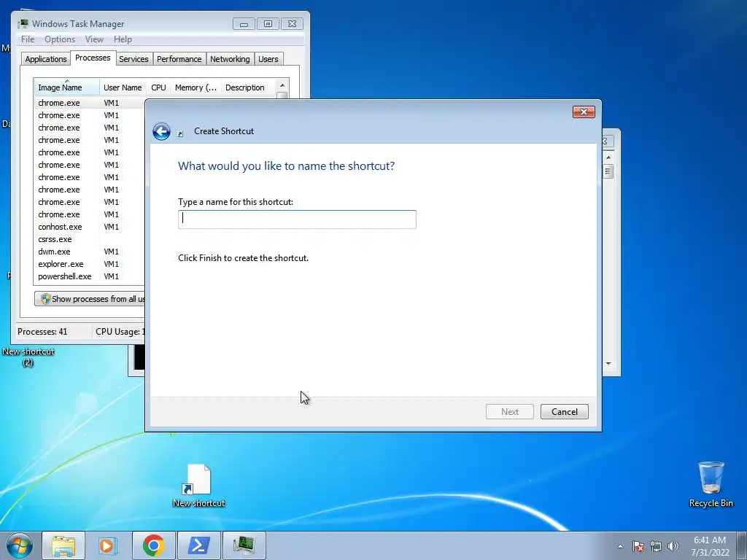Select the dwm.exe process row
The height and width of the screenshot is (560, 747).
pos(90,252)
